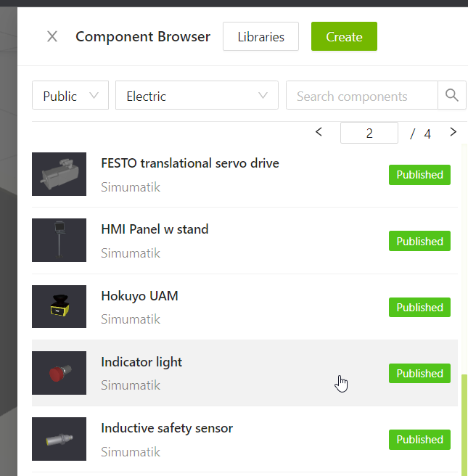Open the Indicator light item title
Viewport: 468px width, 476px height.
pos(141,362)
